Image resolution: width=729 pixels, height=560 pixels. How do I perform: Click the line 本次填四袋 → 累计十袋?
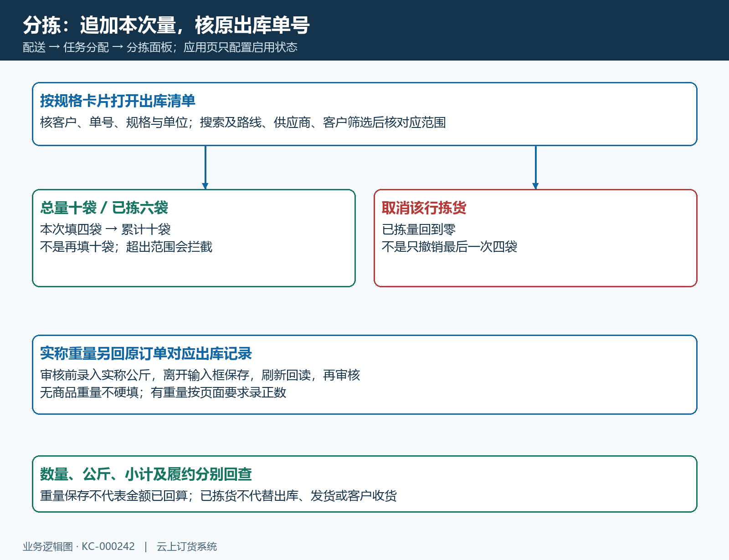pos(105,229)
